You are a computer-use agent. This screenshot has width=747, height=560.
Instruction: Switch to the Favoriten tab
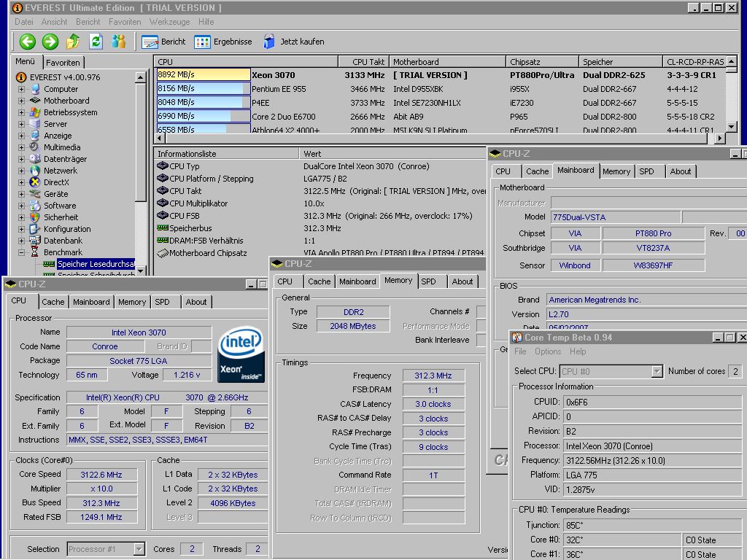point(63,63)
